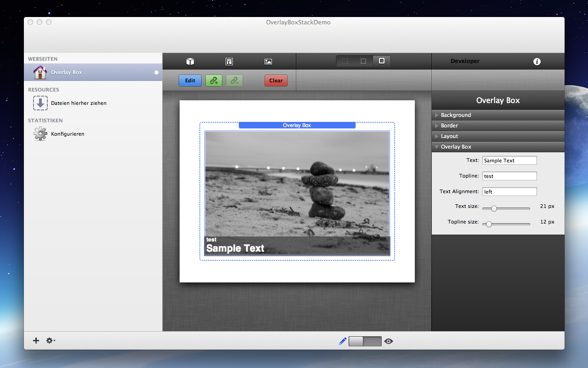Image resolution: width=588 pixels, height=368 pixels.
Task: Switch to edit mode pencil icon
Action: 342,341
